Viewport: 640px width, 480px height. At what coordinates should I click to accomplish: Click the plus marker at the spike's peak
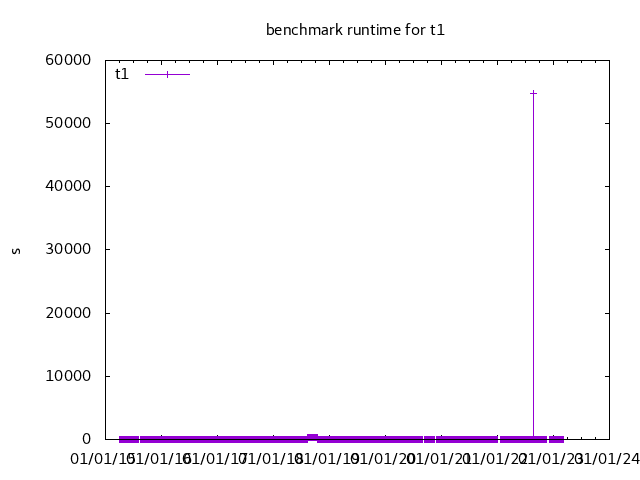533,93
